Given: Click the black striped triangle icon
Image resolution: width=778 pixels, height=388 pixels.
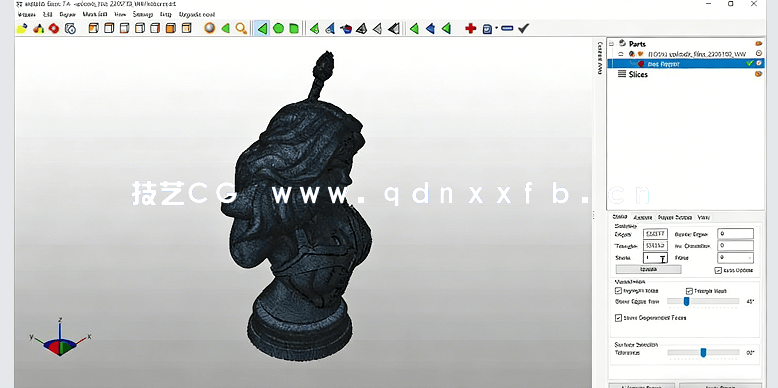Looking at the screenshot, I should point(394,28).
